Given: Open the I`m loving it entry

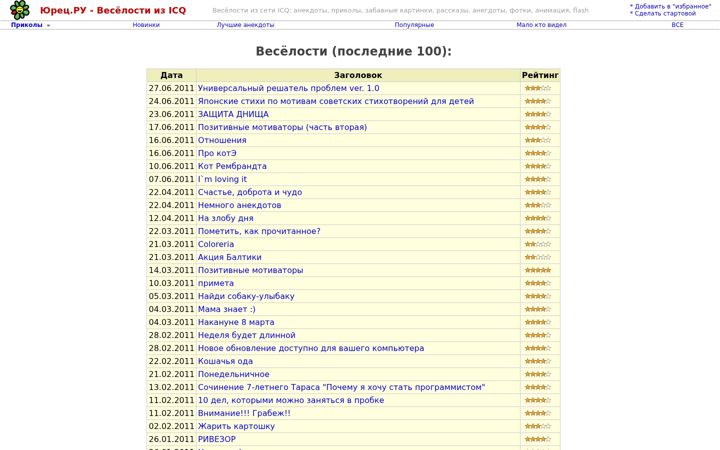Looking at the screenshot, I should tap(222, 179).
